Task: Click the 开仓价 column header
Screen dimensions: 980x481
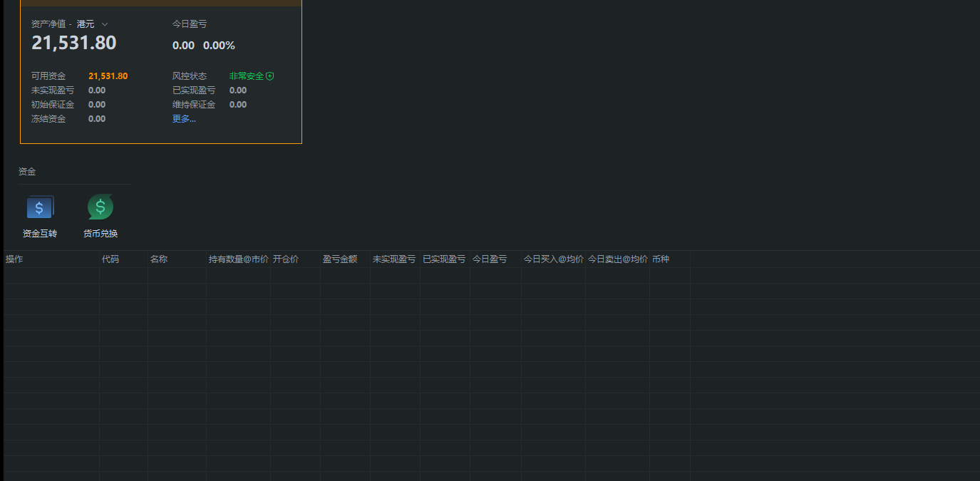Action: tap(286, 259)
